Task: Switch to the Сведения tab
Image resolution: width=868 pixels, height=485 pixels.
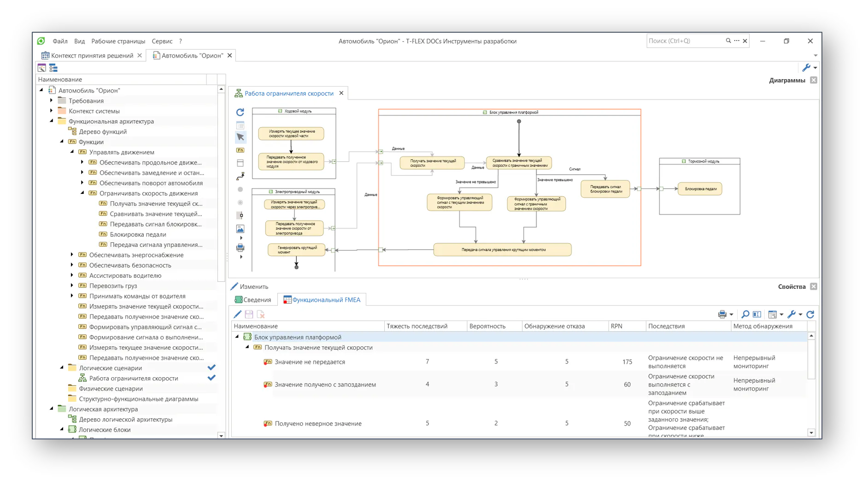Action: (x=253, y=300)
